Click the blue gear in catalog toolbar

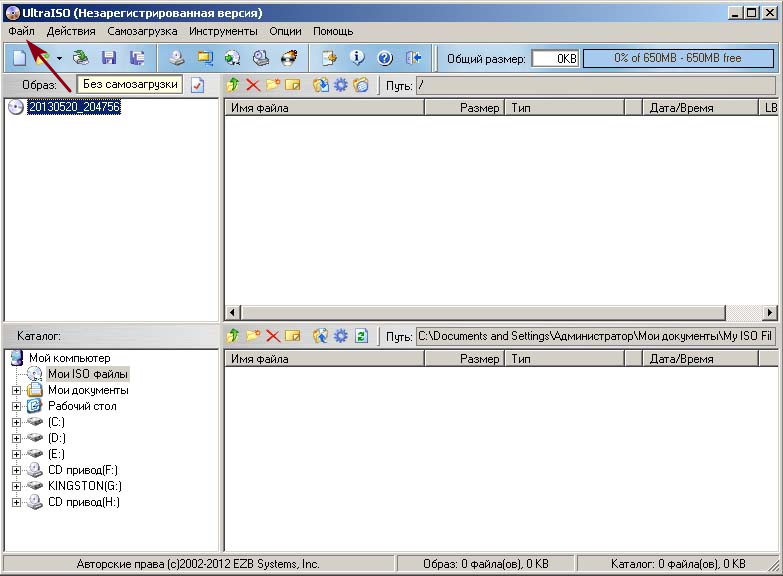(341, 336)
